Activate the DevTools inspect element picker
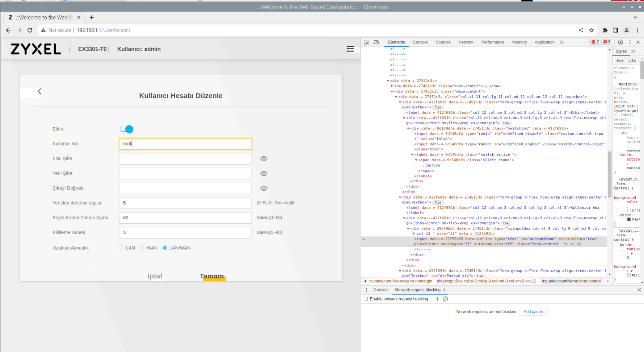Screen dimensions: 644x352 367,42
